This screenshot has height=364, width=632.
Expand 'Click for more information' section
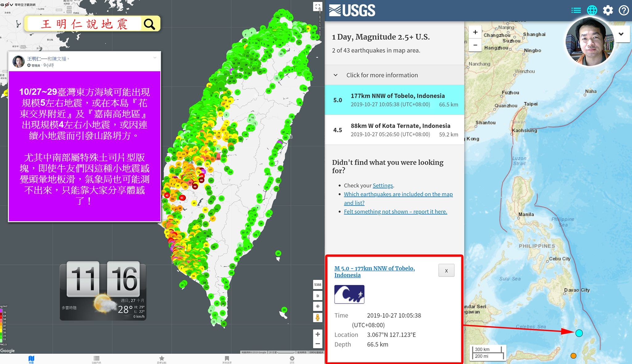394,75
